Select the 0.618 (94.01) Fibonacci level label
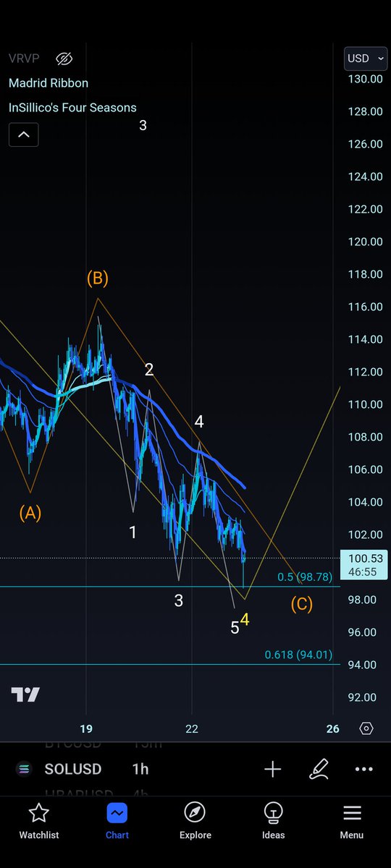This screenshot has height=868, width=391. (298, 655)
